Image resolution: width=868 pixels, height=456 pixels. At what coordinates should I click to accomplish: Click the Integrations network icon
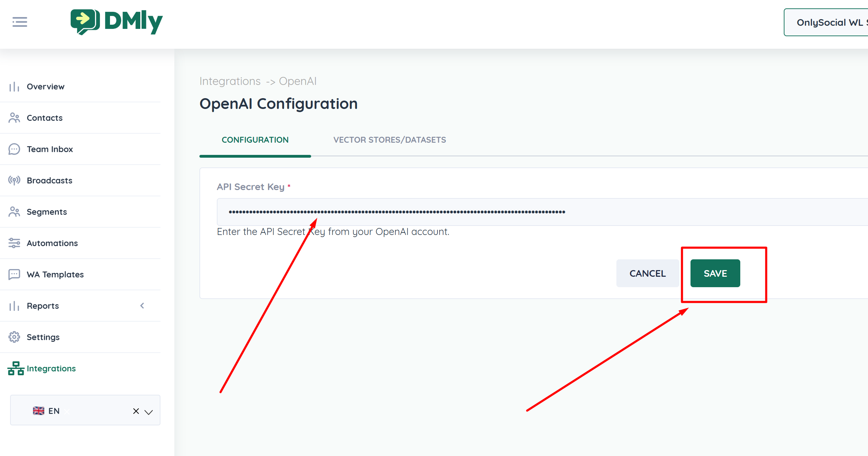(x=16, y=368)
